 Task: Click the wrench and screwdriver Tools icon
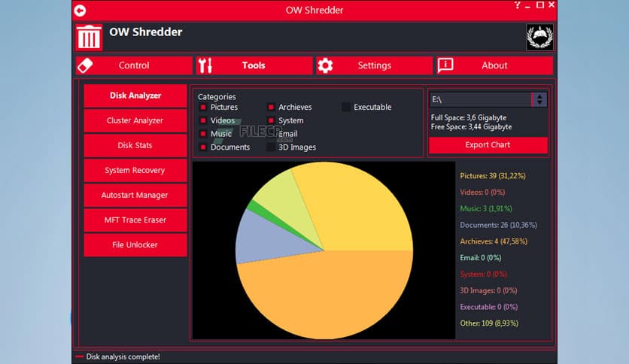[207, 65]
